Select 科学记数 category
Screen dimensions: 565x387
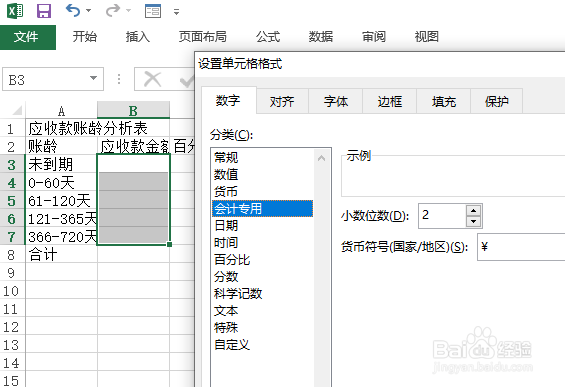pos(262,293)
